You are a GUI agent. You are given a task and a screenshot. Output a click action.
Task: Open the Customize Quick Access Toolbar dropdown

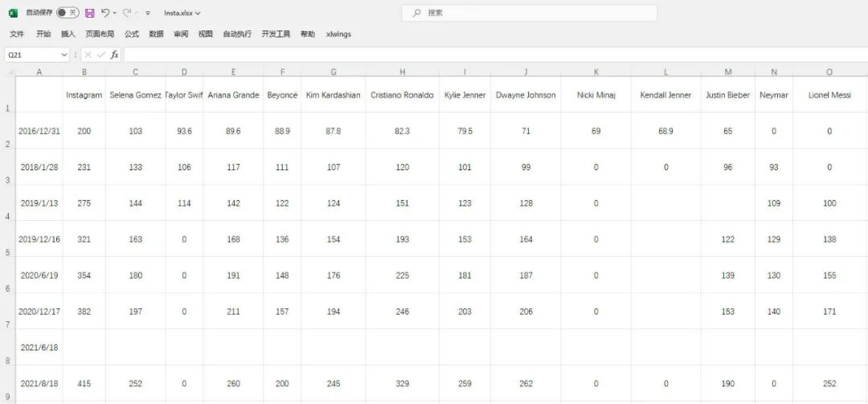coord(148,13)
